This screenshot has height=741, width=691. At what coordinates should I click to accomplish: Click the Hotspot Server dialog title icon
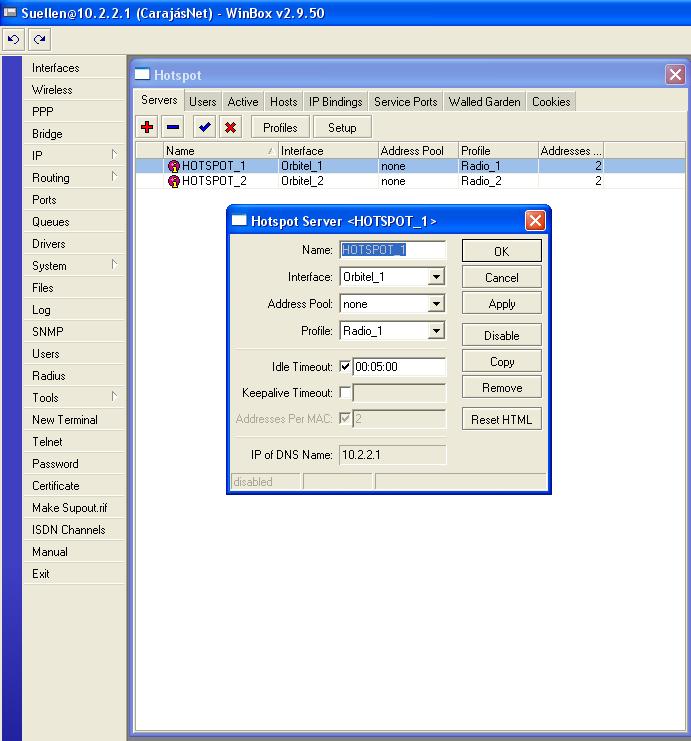tap(239, 220)
